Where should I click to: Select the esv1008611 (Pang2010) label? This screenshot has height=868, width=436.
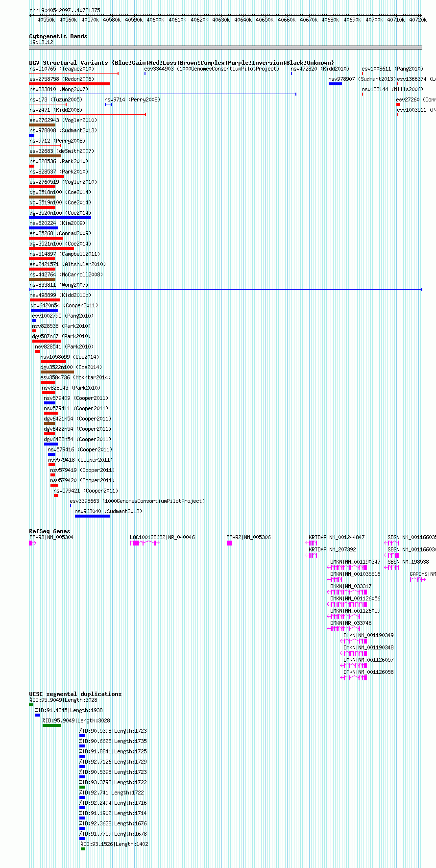point(392,69)
